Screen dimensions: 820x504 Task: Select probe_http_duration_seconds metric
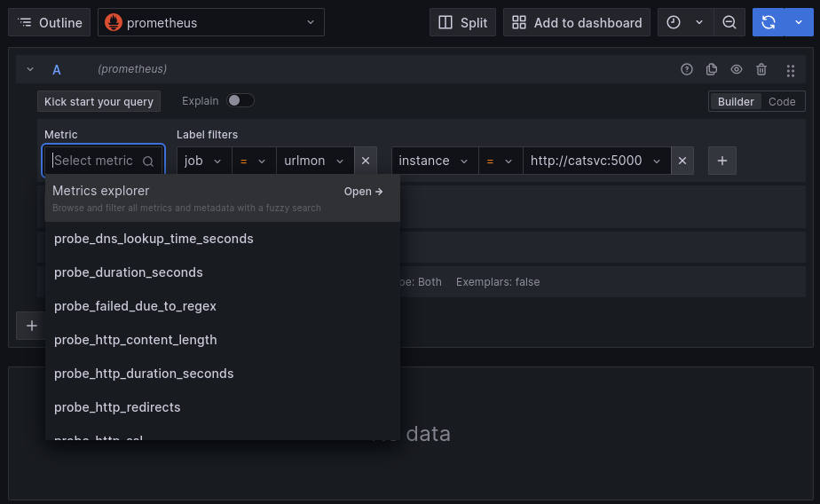pos(222,374)
